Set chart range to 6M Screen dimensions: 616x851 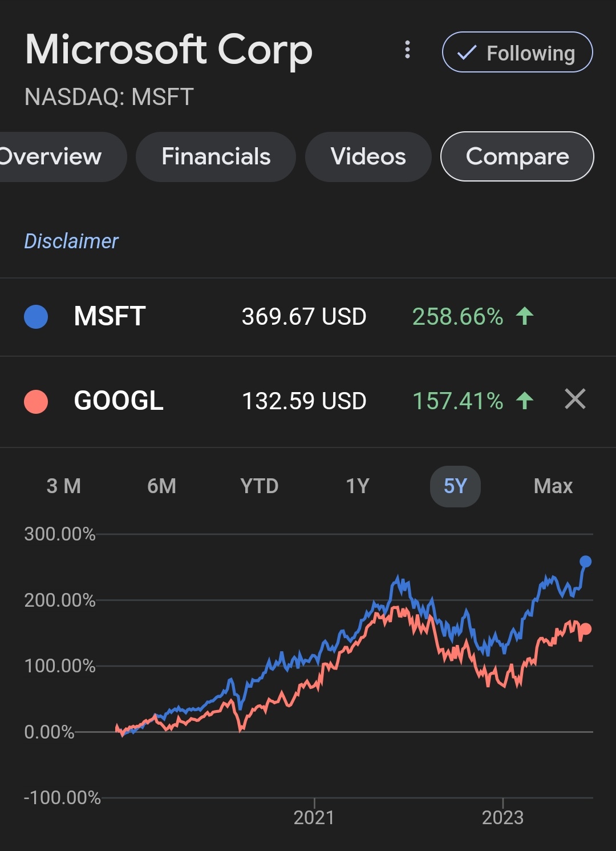point(161,486)
